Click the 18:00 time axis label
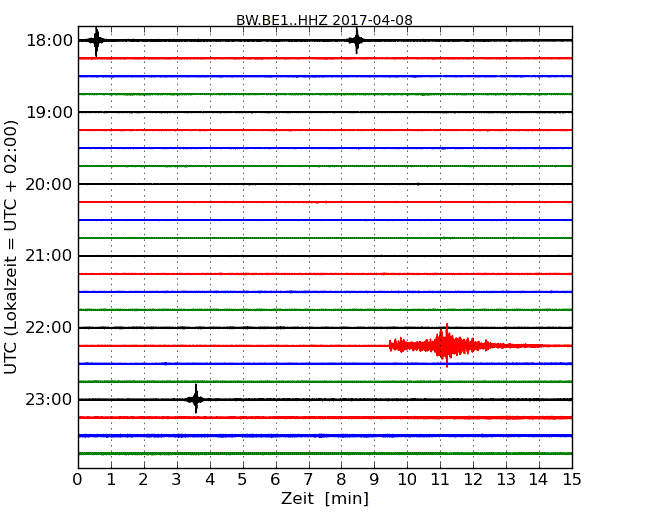This screenshot has height=520, width=650. click(x=49, y=41)
